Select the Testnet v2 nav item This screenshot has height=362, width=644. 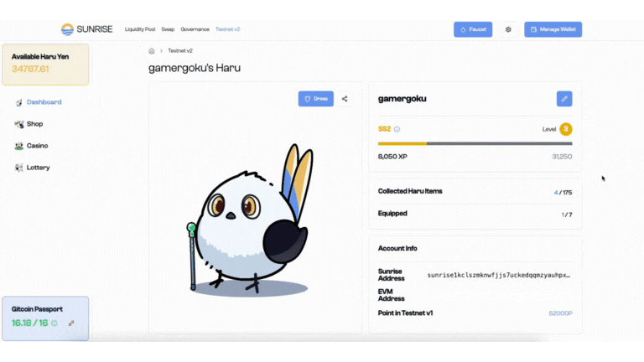(228, 29)
